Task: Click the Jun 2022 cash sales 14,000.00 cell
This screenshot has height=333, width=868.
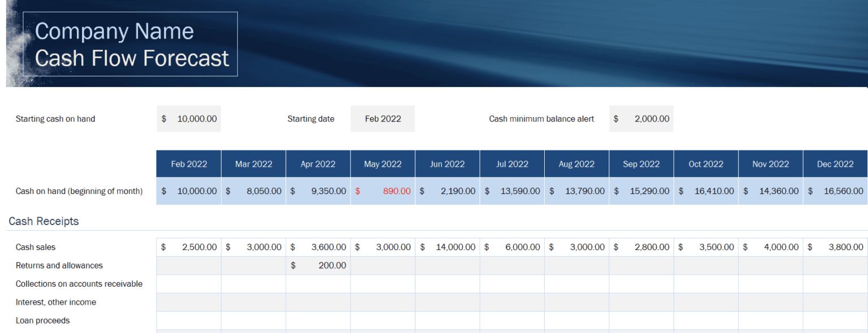Action: 448,247
